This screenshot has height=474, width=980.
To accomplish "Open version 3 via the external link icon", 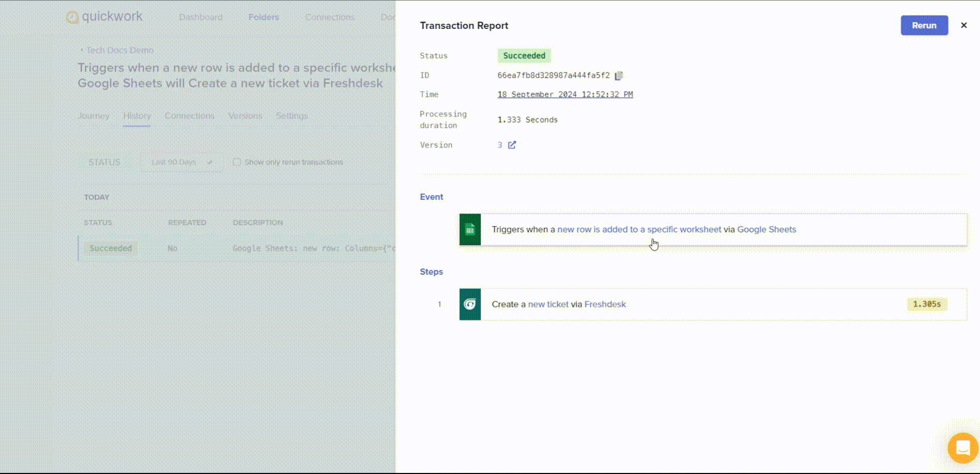I will coord(512,145).
